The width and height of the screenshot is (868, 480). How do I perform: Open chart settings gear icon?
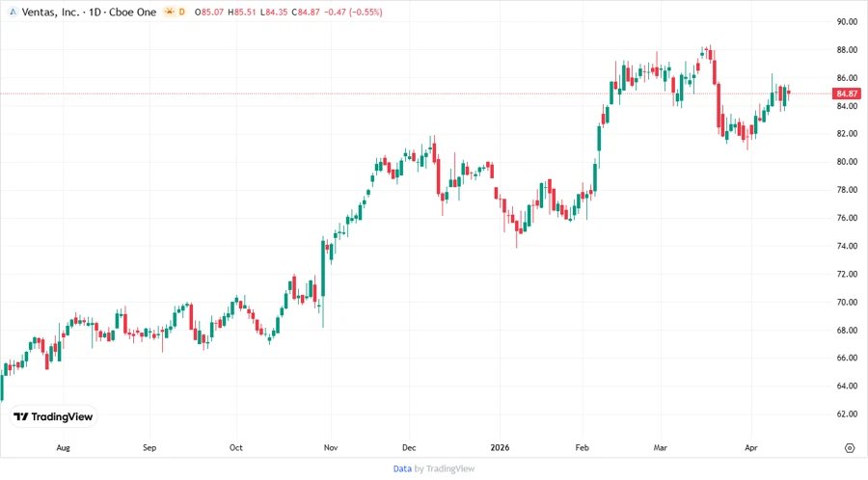(850, 448)
